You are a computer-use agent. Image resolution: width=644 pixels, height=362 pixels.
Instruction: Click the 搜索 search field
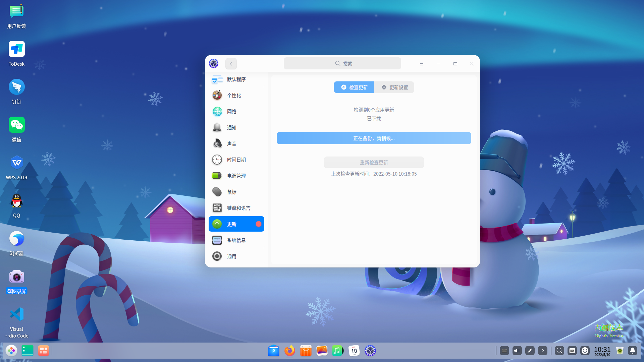[x=342, y=63]
